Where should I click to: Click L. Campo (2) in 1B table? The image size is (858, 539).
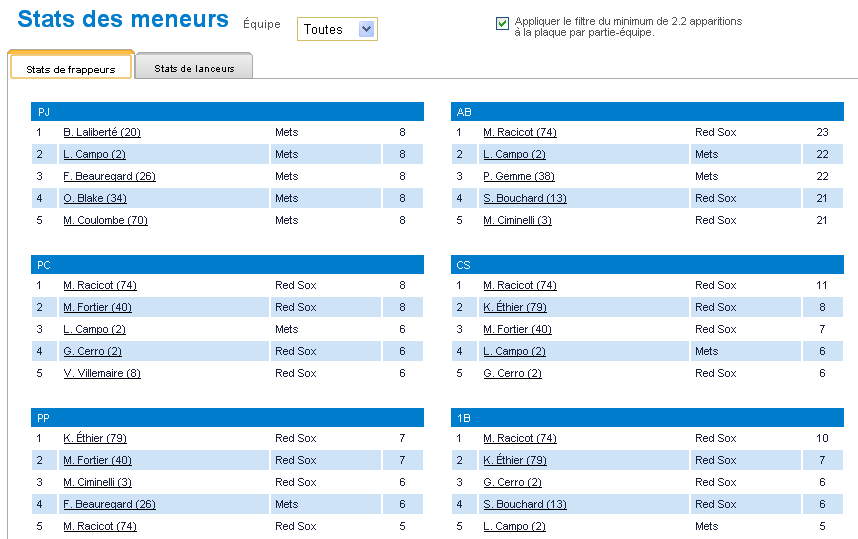click(x=514, y=526)
